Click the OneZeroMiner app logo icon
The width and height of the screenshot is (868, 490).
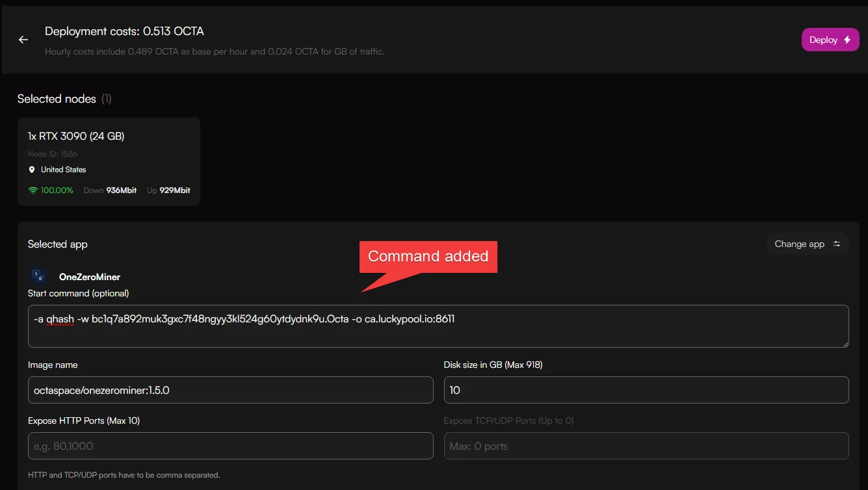pos(38,276)
